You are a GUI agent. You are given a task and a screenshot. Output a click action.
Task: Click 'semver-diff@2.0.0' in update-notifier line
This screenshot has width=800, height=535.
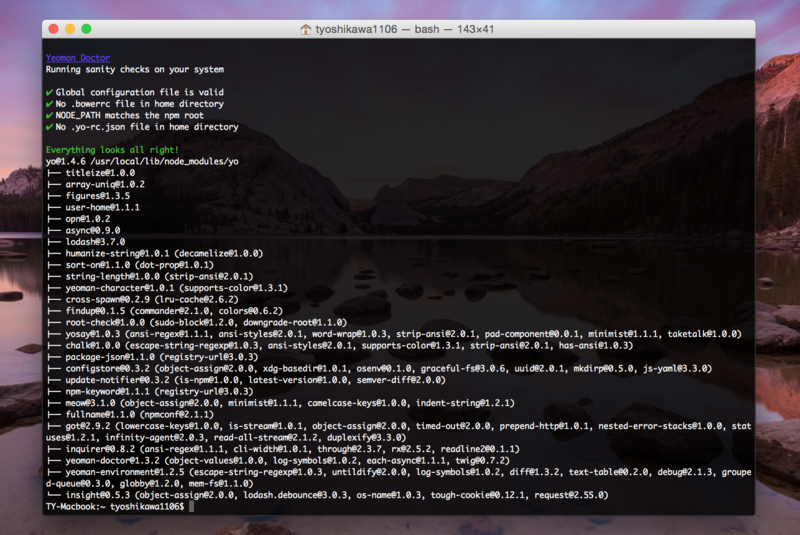[398, 380]
